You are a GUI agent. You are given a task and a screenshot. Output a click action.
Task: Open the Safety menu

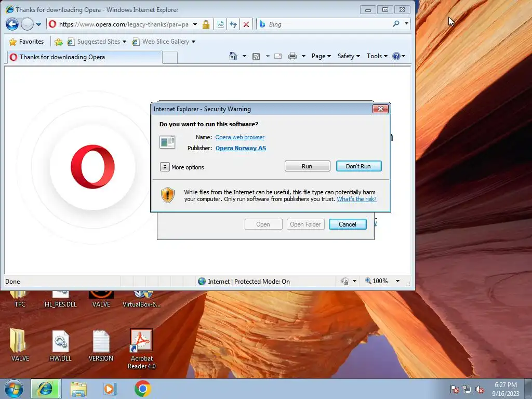[349, 56]
